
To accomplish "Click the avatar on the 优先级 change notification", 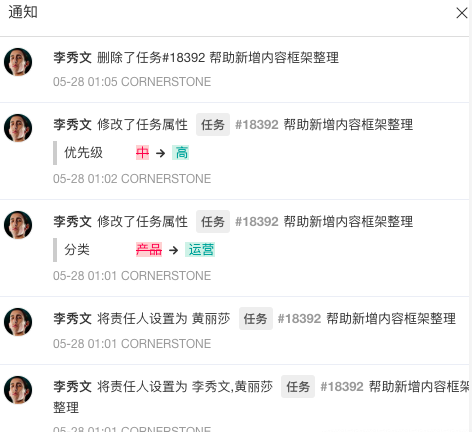I will pyautogui.click(x=18, y=128).
